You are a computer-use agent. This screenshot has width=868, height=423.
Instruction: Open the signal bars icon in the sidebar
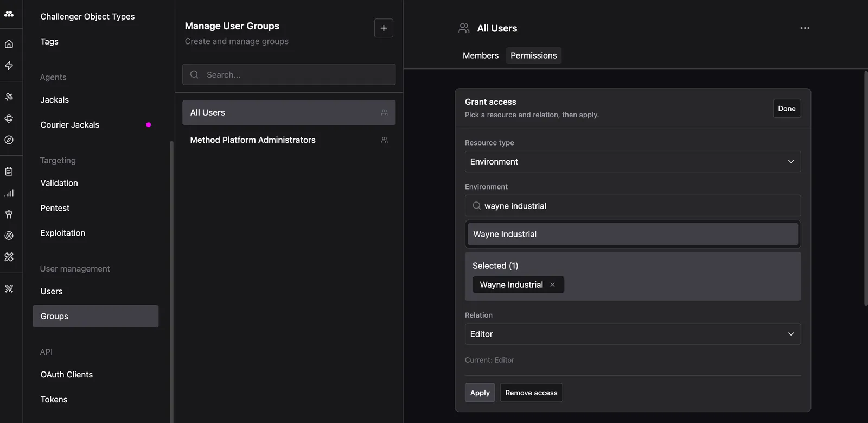coord(9,193)
